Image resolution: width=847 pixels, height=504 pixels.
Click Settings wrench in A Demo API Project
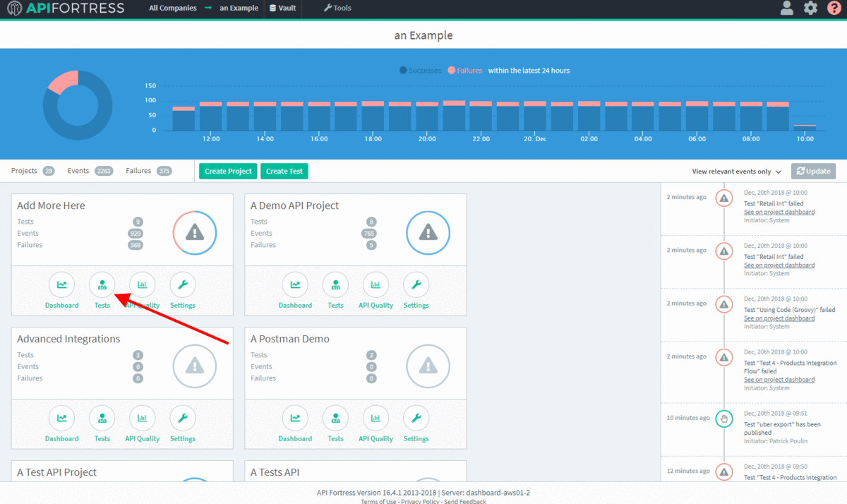click(x=416, y=285)
